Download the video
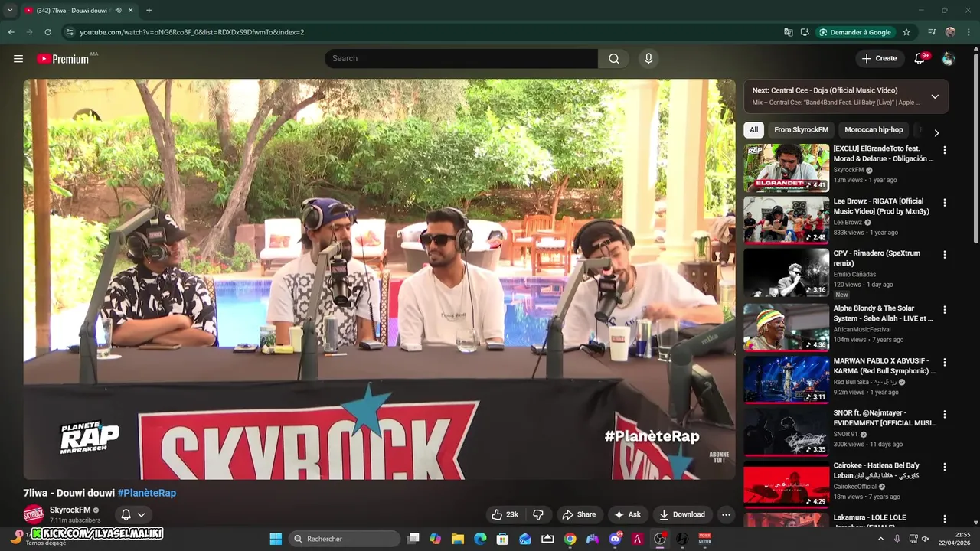The height and width of the screenshot is (551, 980). [x=681, y=514]
